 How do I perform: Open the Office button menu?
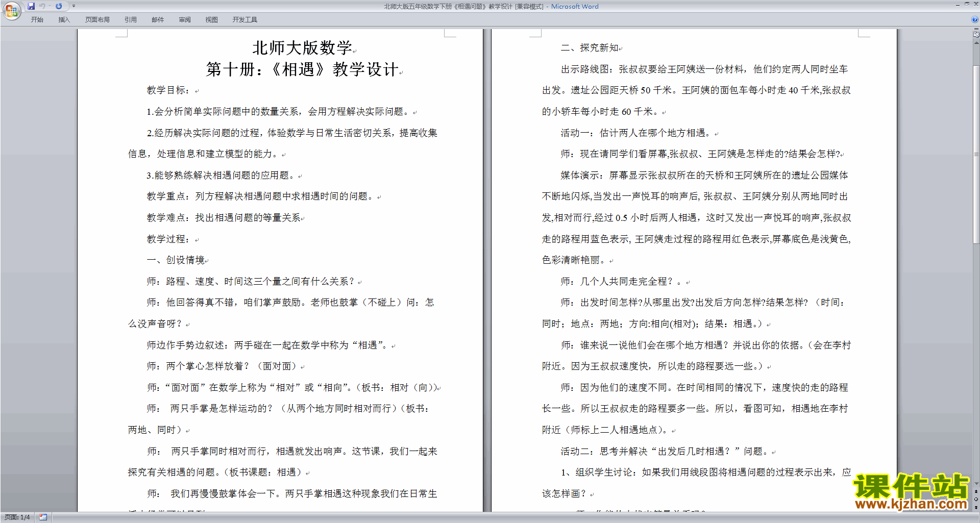tap(11, 10)
